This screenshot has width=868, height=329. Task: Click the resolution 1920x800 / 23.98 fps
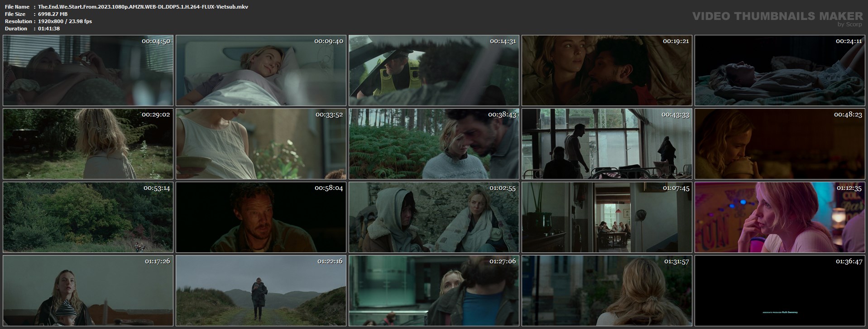pos(65,21)
